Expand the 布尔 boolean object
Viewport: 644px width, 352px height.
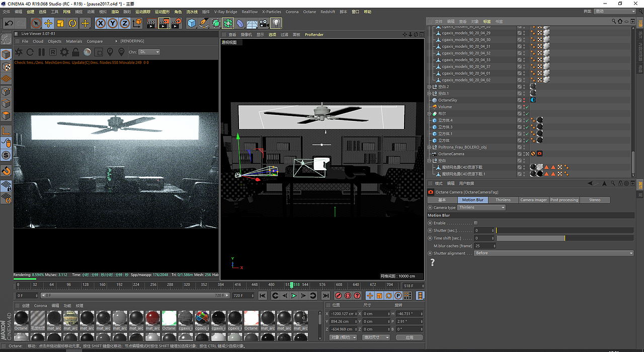(429, 114)
